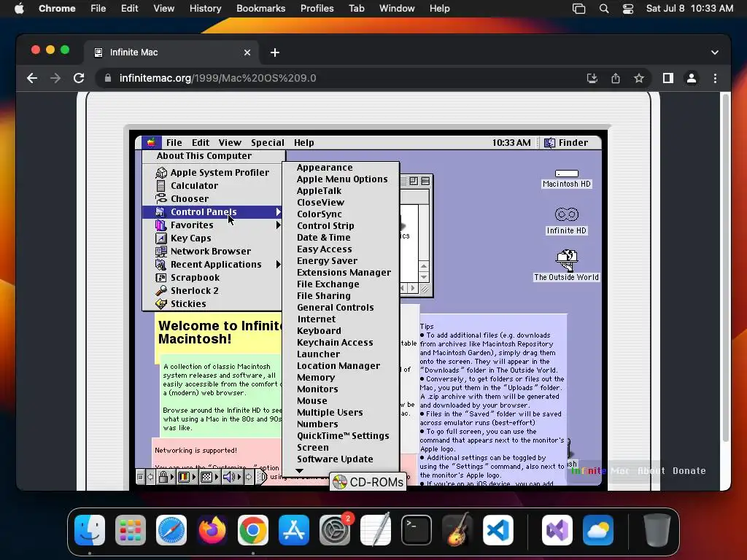The image size is (747, 560).
Task: Click the Chrome address bar URL
Action: tap(217, 78)
